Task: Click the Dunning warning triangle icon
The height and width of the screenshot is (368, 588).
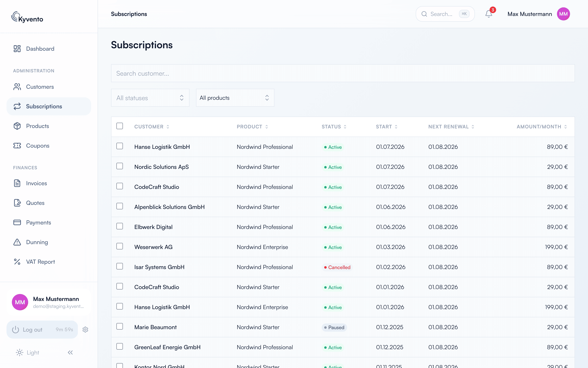Action: pyautogui.click(x=17, y=242)
